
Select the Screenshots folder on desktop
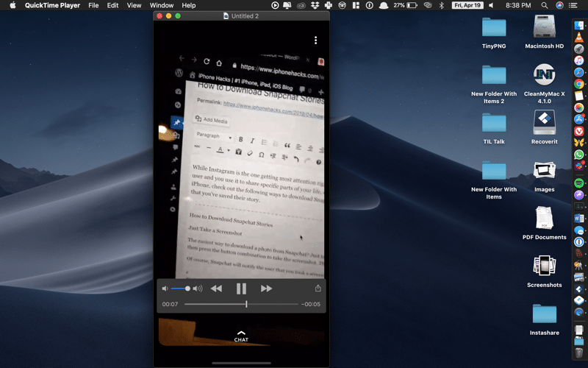(x=544, y=266)
